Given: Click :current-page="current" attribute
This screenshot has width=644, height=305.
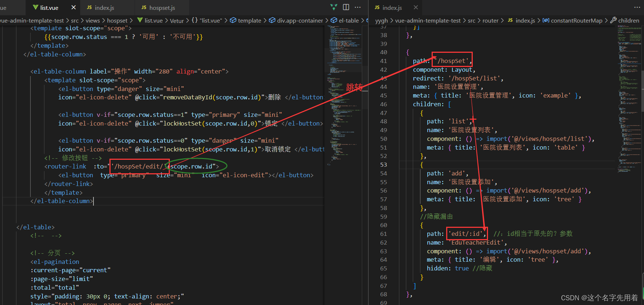Looking at the screenshot, I should 70,270.
